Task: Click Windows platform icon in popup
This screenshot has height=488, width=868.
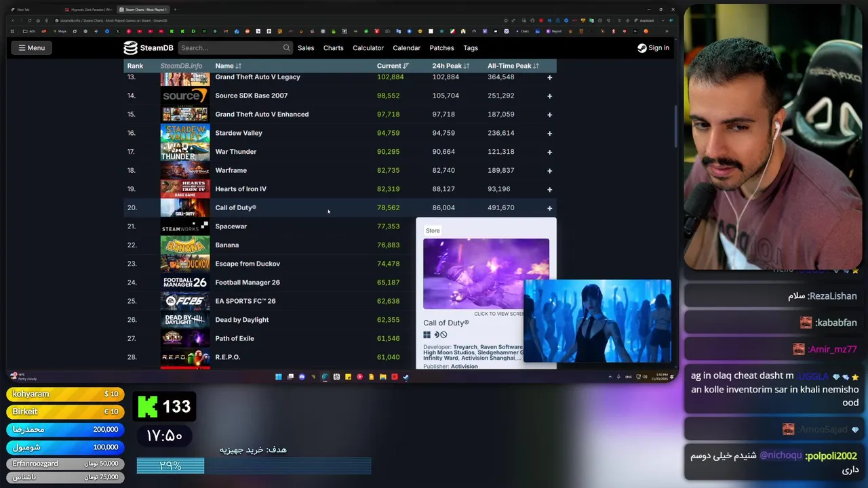Action: coord(427,335)
